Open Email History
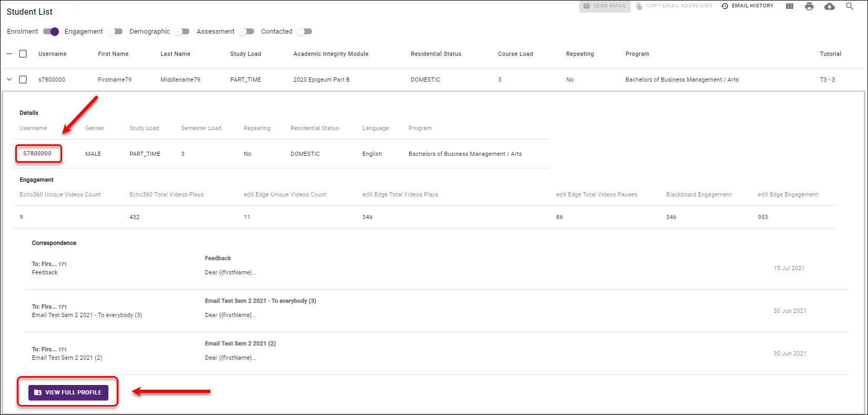This screenshot has width=868, height=415. tap(748, 6)
